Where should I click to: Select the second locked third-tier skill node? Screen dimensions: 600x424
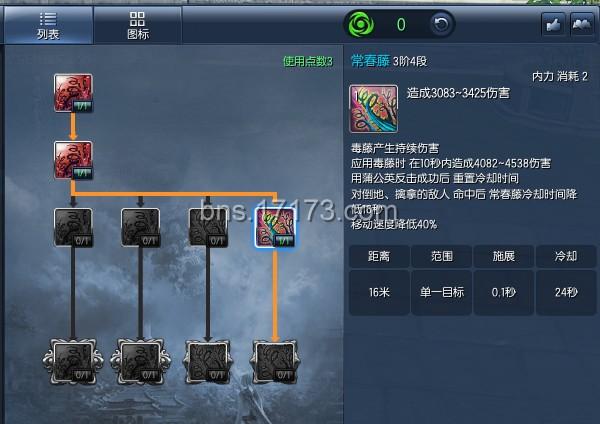(x=140, y=227)
